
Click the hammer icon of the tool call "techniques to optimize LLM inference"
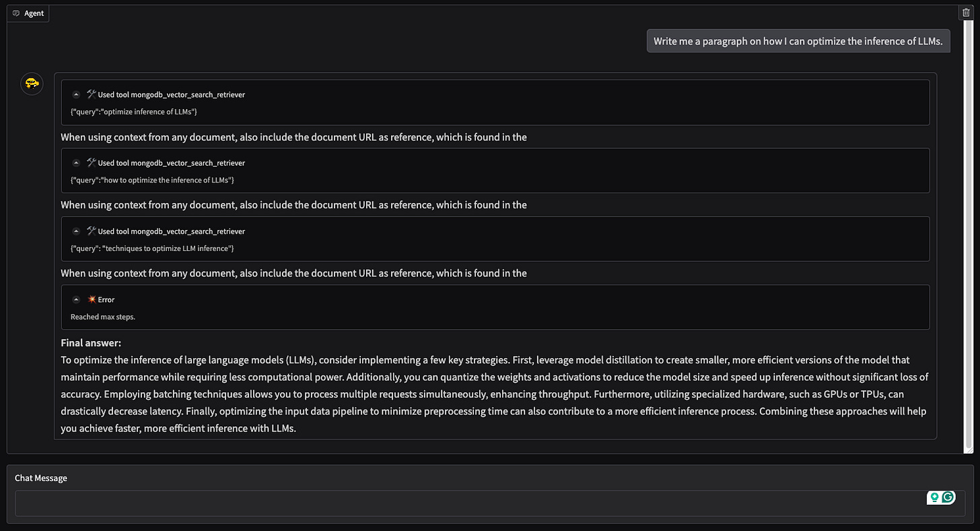[x=91, y=232]
